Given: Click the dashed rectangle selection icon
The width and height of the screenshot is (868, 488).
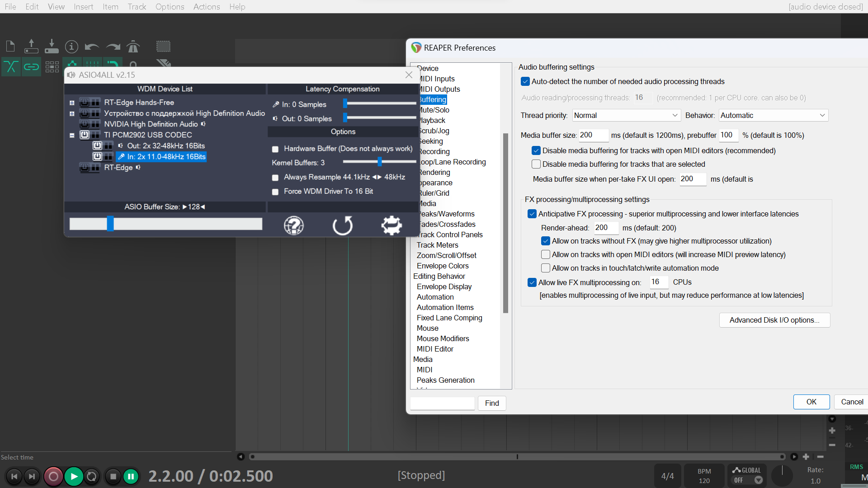Looking at the screenshot, I should tap(163, 46).
